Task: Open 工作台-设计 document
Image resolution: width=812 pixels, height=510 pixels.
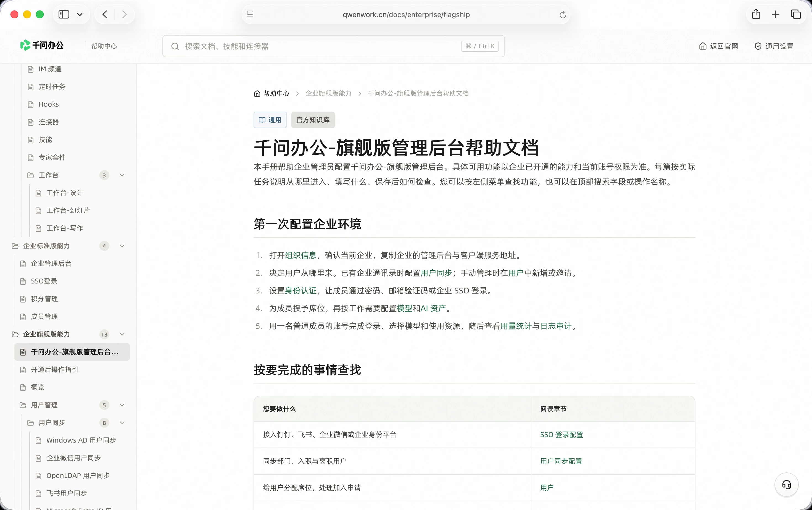Action: pos(64,193)
